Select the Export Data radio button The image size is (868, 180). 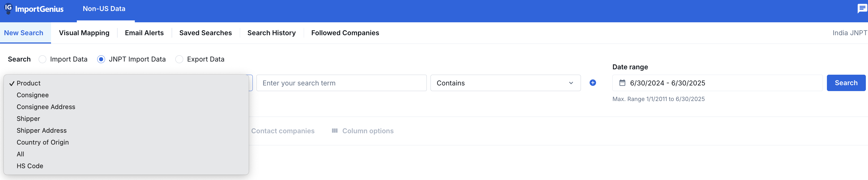tap(179, 59)
